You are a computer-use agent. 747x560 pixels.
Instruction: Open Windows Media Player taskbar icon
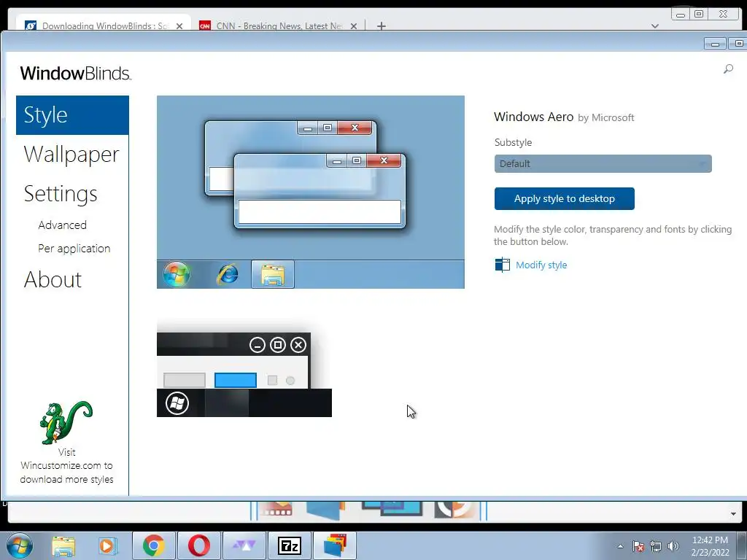coord(108,545)
